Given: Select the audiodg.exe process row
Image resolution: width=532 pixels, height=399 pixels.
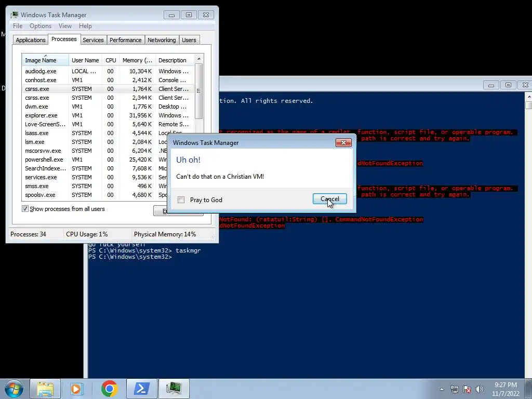Looking at the screenshot, I should click(108, 71).
